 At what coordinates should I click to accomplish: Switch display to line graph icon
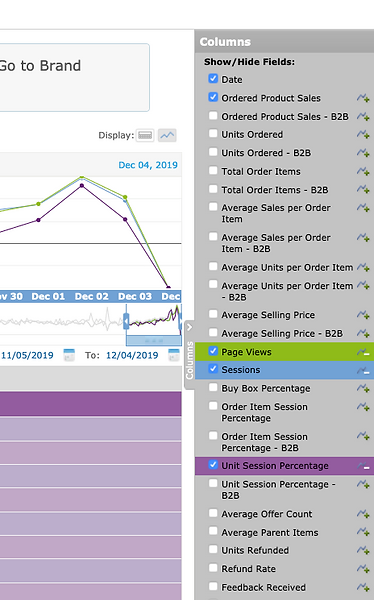[167, 135]
